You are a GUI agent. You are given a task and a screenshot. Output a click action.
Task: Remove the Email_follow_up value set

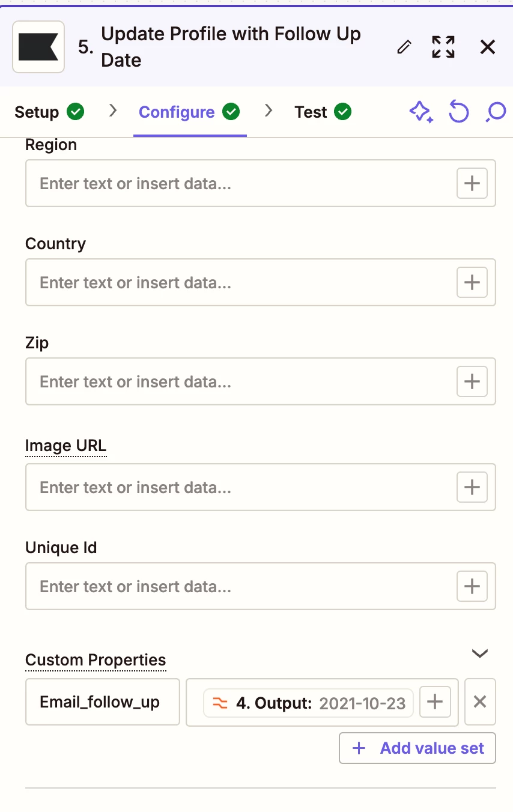(x=480, y=702)
